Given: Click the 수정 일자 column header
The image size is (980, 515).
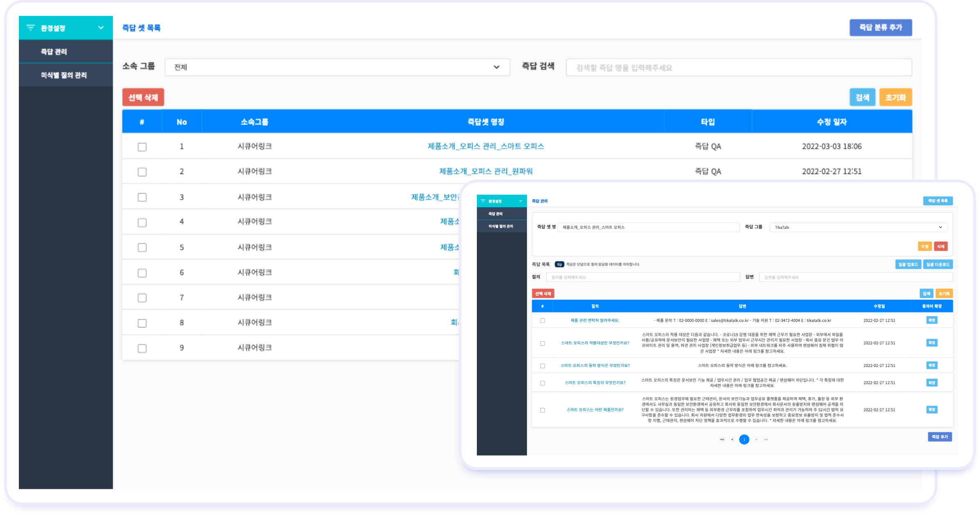Looking at the screenshot, I should coord(832,122).
